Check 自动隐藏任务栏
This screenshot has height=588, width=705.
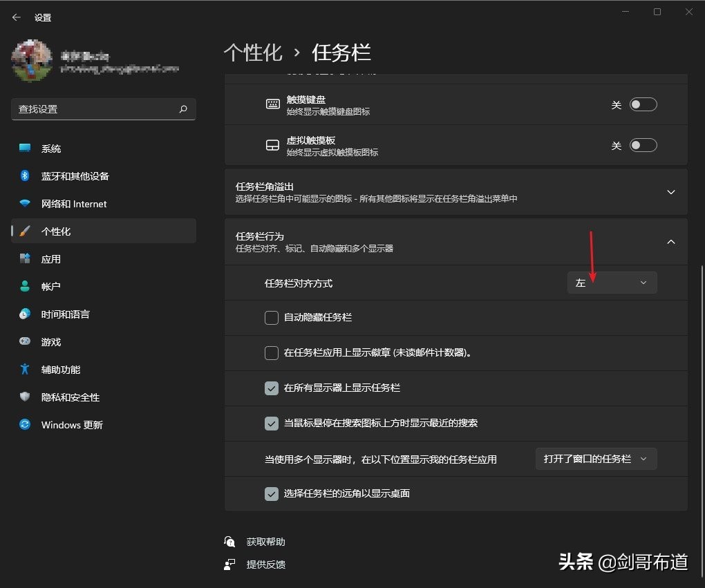(x=272, y=317)
